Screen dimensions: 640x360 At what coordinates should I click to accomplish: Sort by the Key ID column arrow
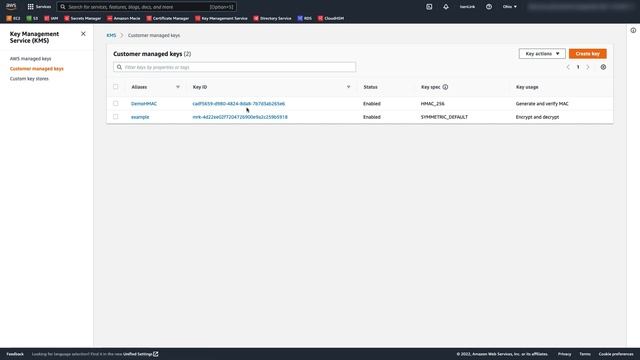[x=348, y=87]
